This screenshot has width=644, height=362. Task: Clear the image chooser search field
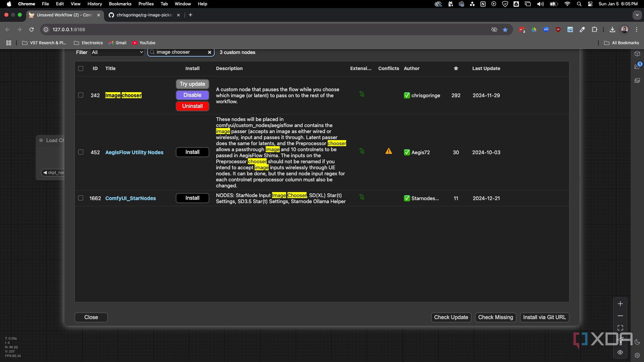tap(210, 52)
